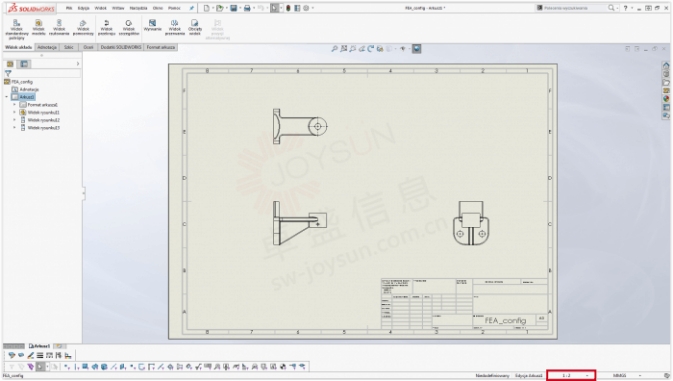This screenshot has height=381, width=673.
Task: Toggle the hide/show items eye icon
Action: 403,49
